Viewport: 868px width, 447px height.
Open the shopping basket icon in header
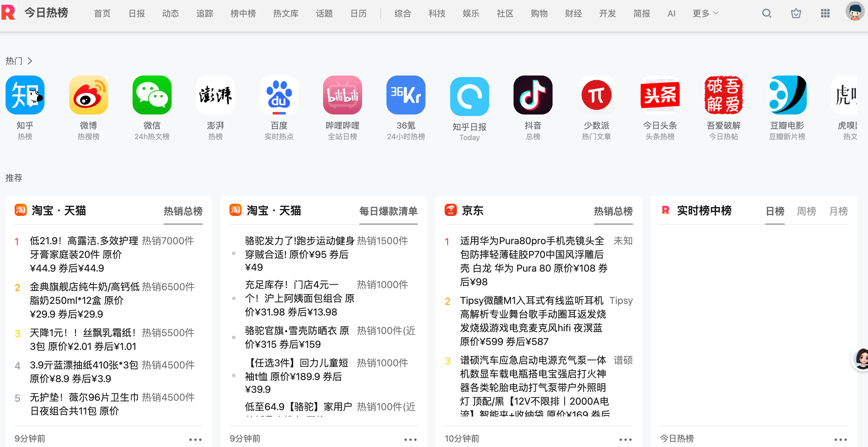(x=796, y=13)
